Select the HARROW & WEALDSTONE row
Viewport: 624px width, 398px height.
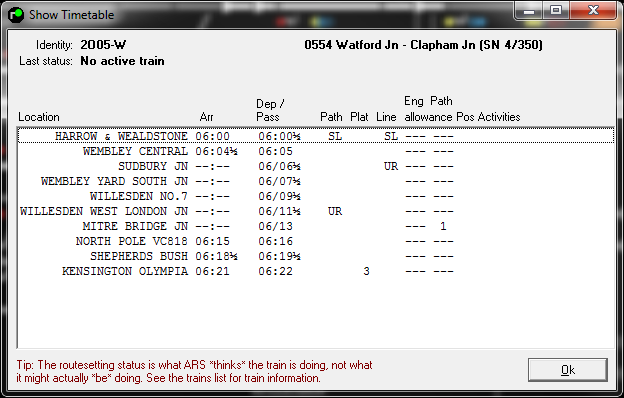coord(316,136)
